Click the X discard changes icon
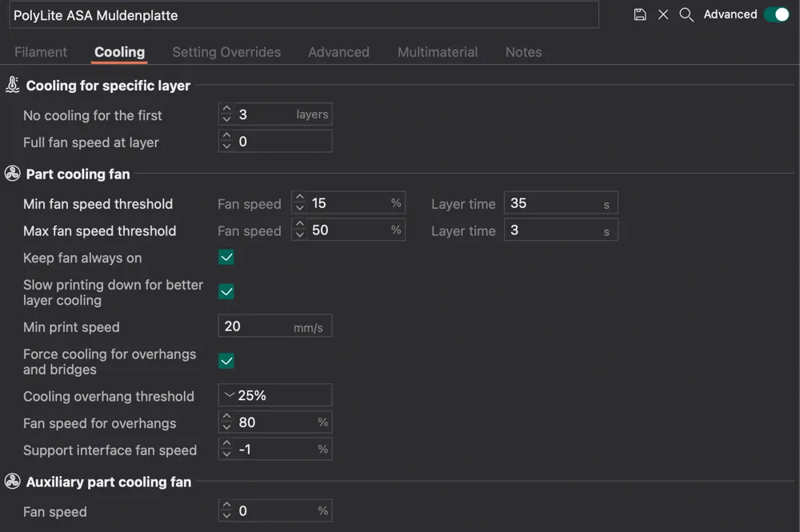The width and height of the screenshot is (800, 532). coord(662,14)
